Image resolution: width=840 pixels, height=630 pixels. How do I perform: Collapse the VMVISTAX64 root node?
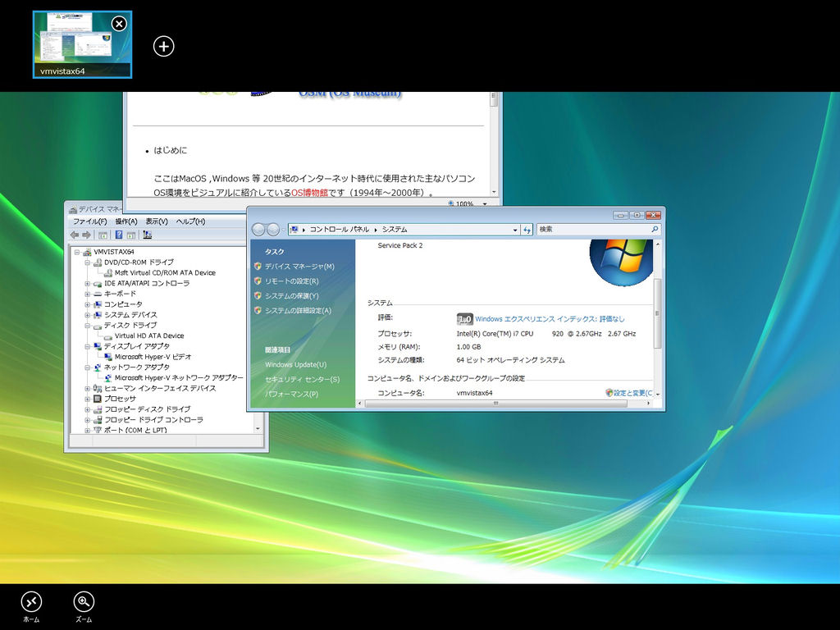pos(77,252)
